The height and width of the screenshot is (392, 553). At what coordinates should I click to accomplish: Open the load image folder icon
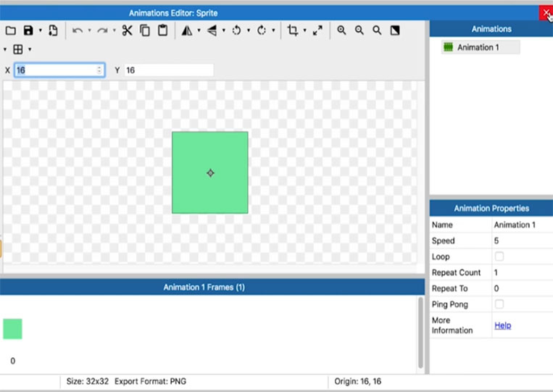[11, 30]
